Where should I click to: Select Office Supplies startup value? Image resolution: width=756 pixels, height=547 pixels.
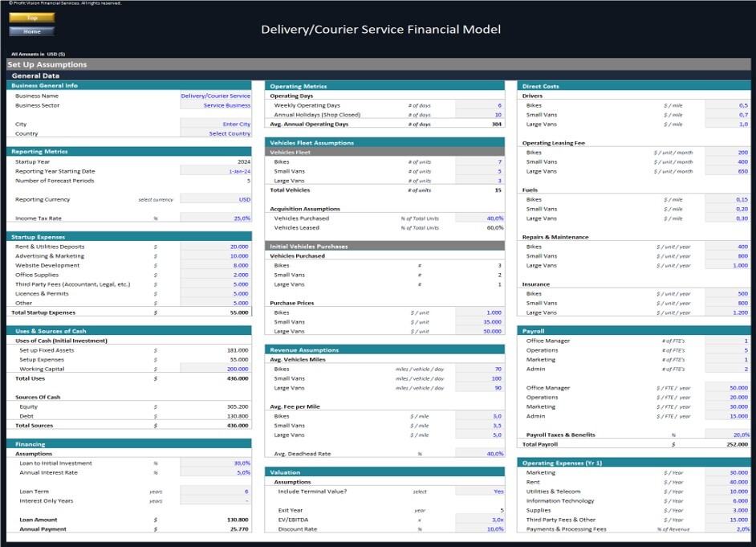coord(216,275)
